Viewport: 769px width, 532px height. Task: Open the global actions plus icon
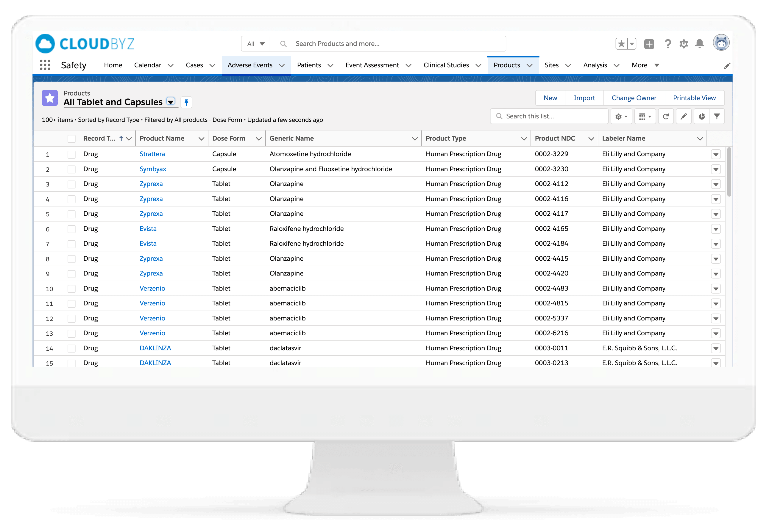649,44
